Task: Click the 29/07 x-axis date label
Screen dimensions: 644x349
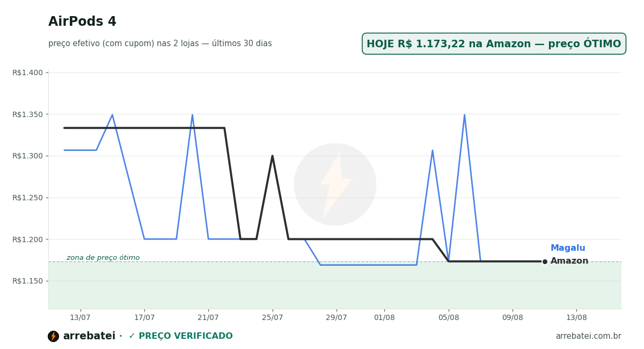Action: tap(336, 318)
